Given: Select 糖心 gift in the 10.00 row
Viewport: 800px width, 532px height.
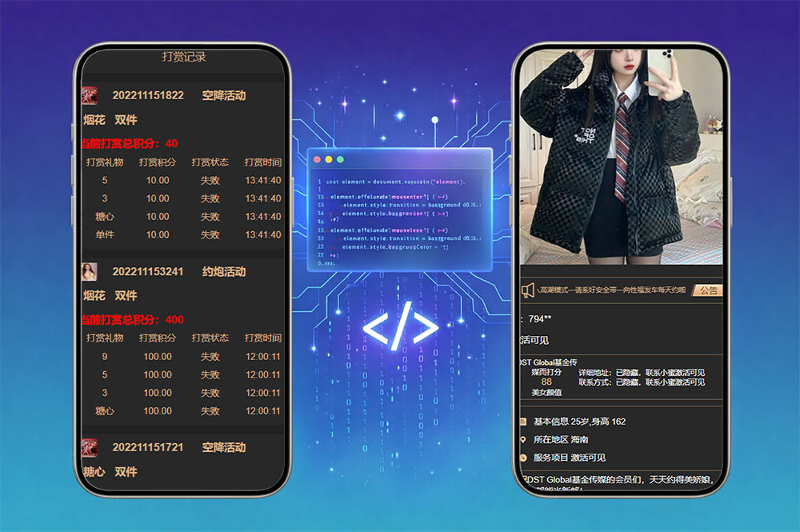Looking at the screenshot, I should (x=105, y=217).
